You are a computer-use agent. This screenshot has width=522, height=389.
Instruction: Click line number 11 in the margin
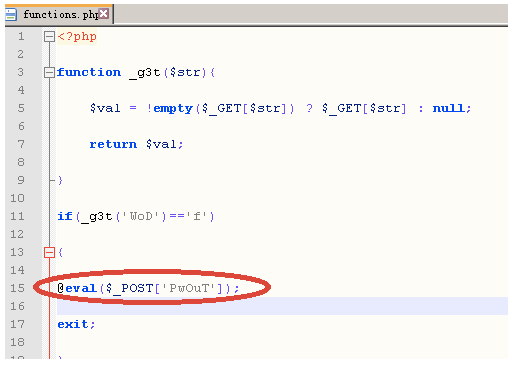[x=17, y=216]
